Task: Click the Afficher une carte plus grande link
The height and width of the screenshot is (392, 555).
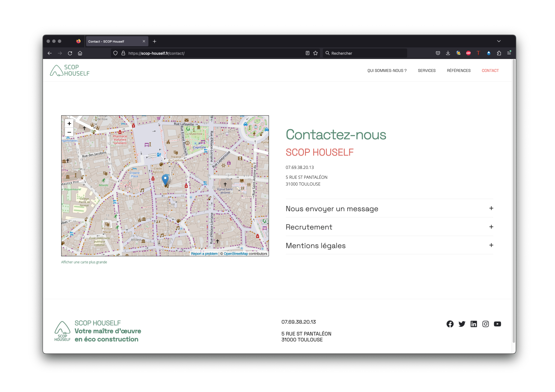Action: click(x=84, y=262)
